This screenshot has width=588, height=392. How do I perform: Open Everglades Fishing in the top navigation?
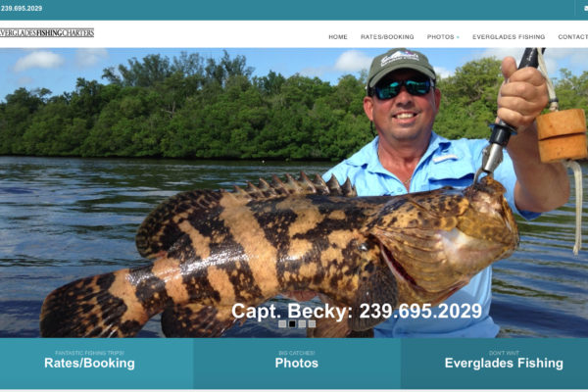pos(509,37)
